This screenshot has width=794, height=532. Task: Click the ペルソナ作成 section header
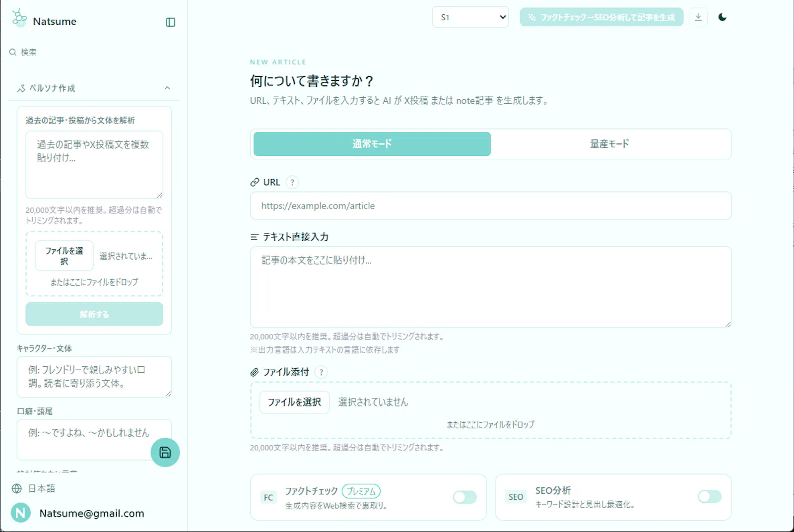(94, 88)
